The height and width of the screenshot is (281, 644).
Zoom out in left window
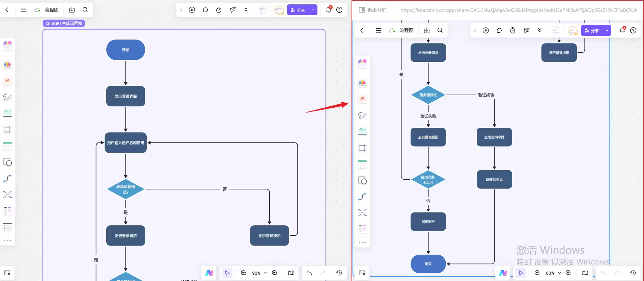(243, 273)
